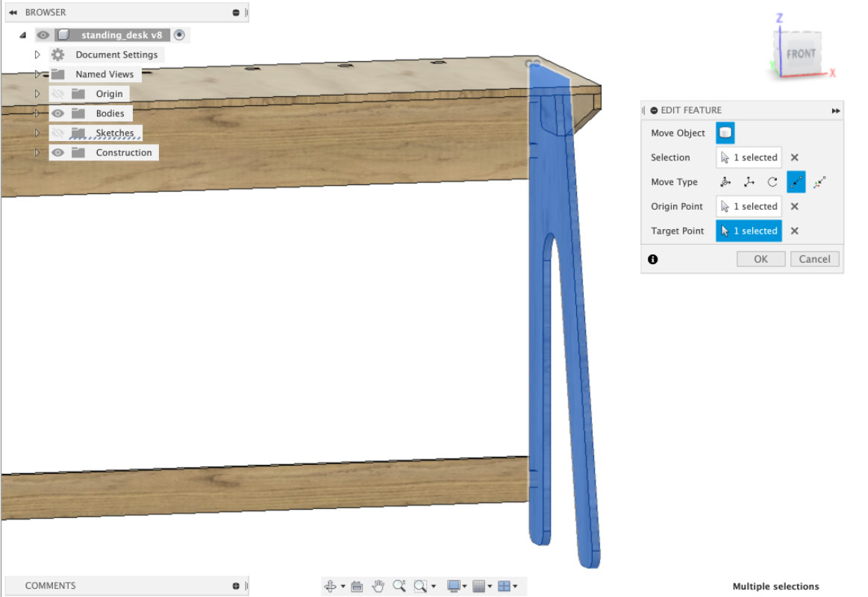Click the standing_desk component icon
This screenshot has height=597, width=868.
pyautogui.click(x=63, y=35)
